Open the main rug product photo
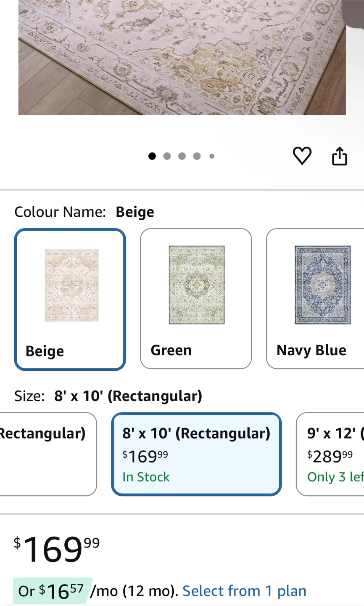Screen dimensions: 364x606 click(182, 57)
